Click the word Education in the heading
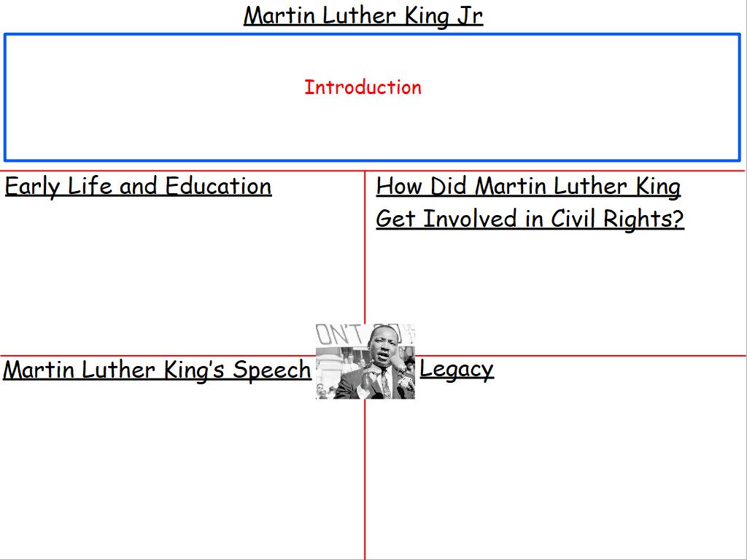The image size is (747, 560). (x=218, y=187)
